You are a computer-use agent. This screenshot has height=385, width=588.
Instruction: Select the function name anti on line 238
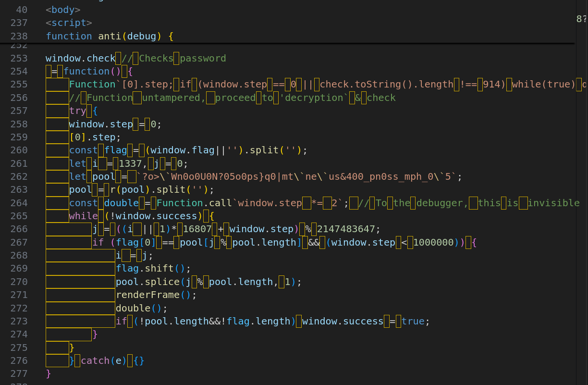click(109, 36)
